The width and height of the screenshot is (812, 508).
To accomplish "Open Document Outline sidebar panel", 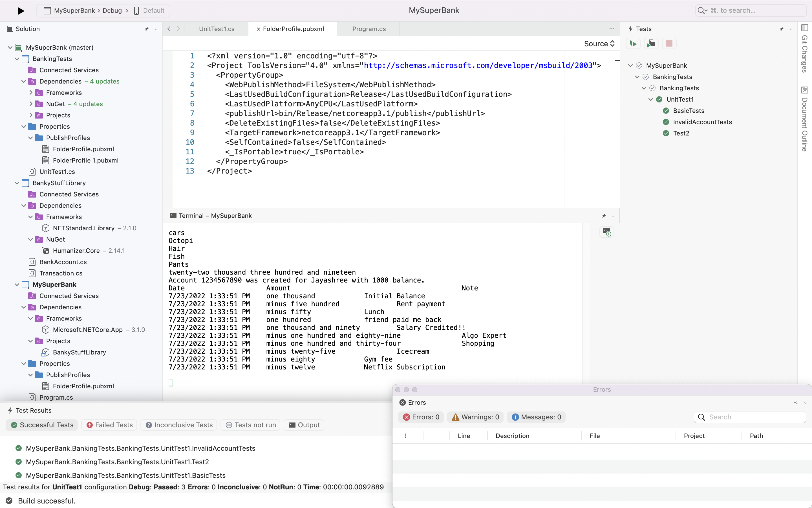I will 805,119.
